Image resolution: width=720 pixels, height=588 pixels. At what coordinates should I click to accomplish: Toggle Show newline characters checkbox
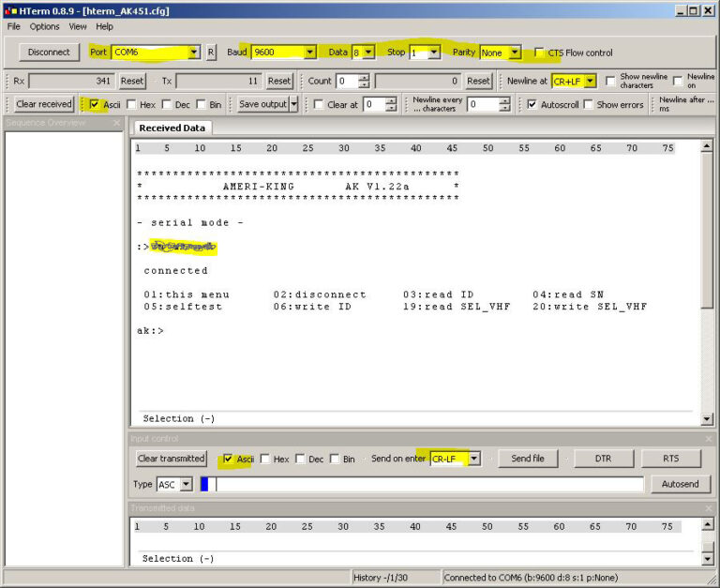610,81
